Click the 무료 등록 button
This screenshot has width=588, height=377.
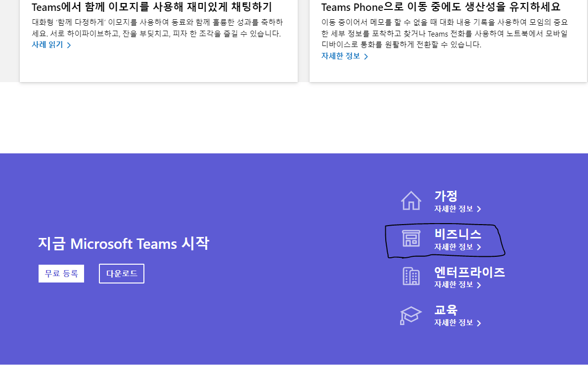point(61,274)
